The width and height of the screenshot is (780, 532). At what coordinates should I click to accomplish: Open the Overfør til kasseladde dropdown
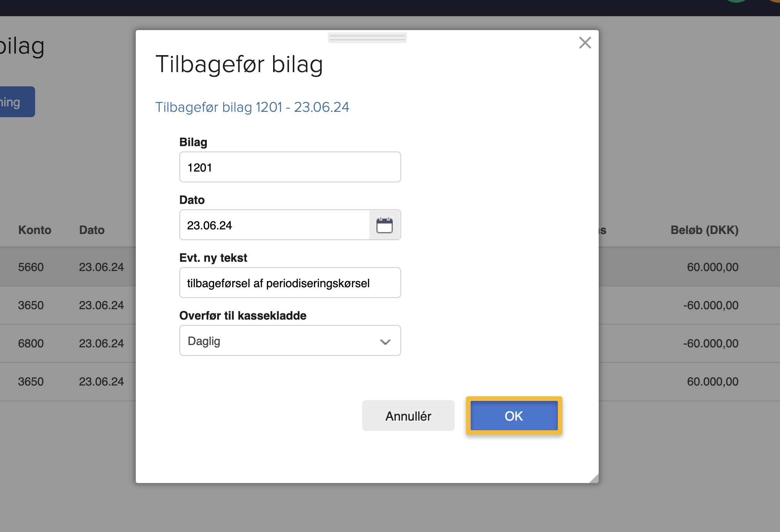click(x=290, y=340)
